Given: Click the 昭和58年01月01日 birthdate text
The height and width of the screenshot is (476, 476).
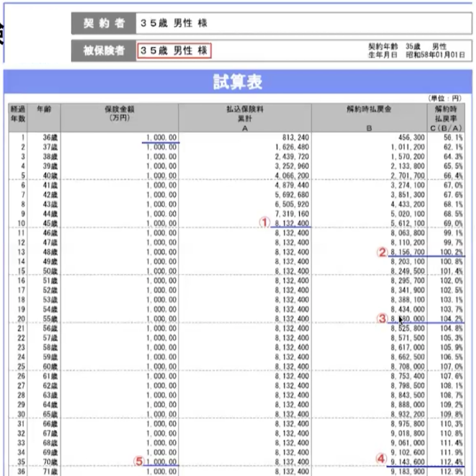Looking at the screenshot, I should pos(435,55).
